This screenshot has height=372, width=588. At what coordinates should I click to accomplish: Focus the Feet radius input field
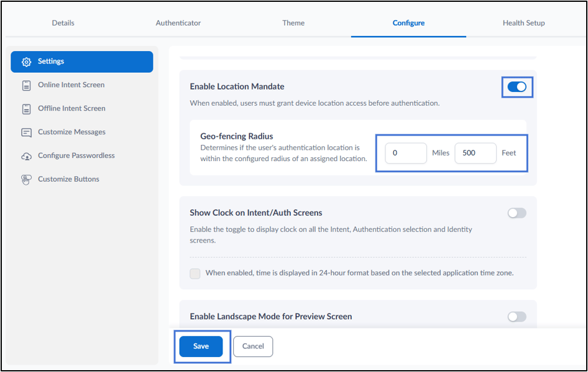[475, 153]
